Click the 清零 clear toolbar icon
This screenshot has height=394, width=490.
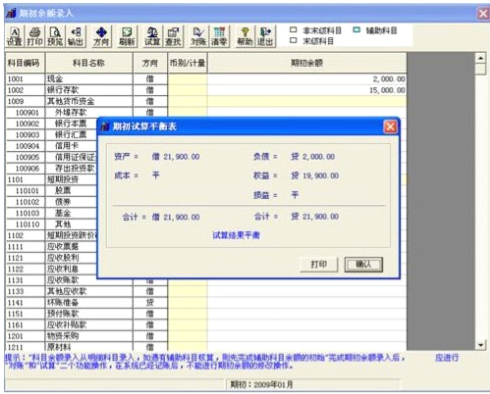click(219, 36)
